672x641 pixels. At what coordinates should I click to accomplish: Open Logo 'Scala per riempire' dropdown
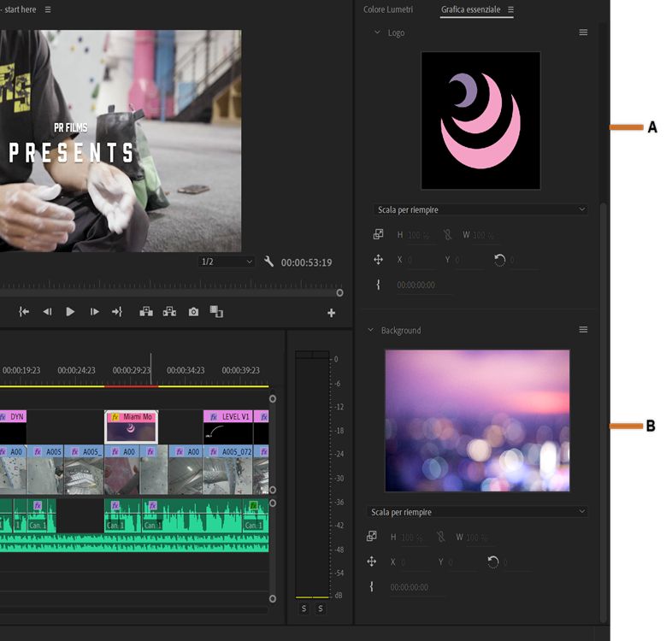click(480, 209)
